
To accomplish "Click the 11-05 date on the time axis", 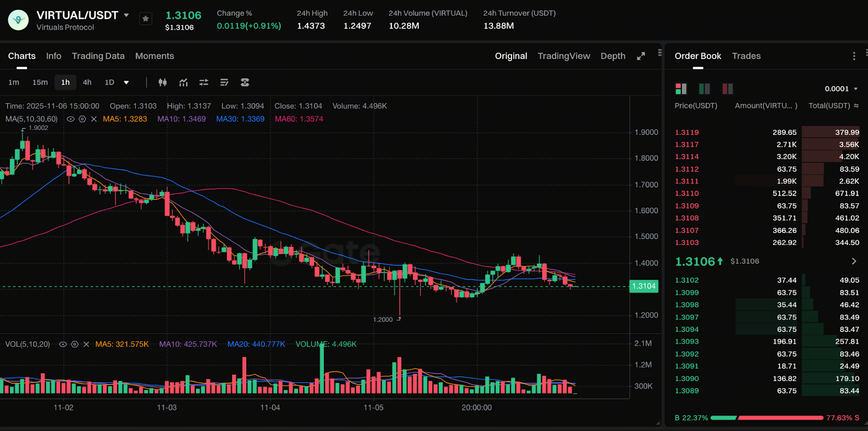I will tap(373, 408).
